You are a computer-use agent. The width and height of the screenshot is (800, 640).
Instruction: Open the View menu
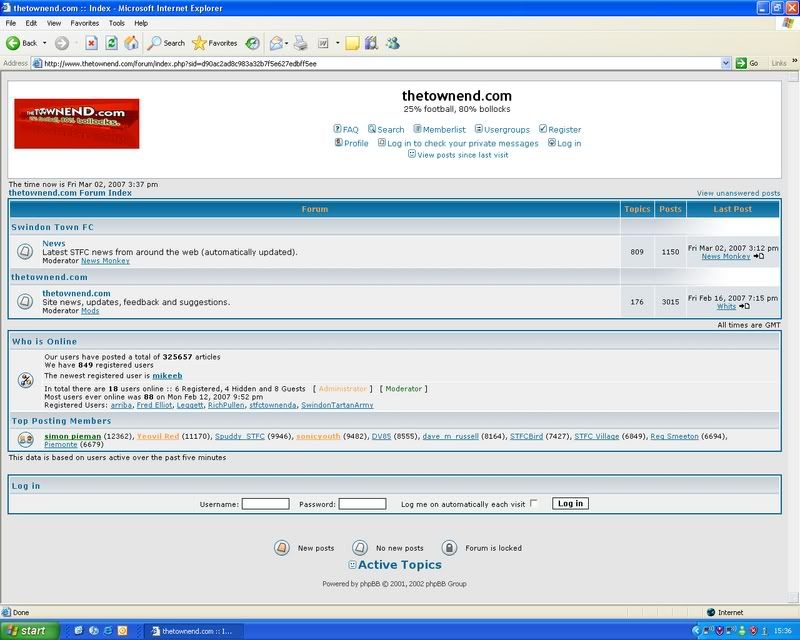(54, 23)
